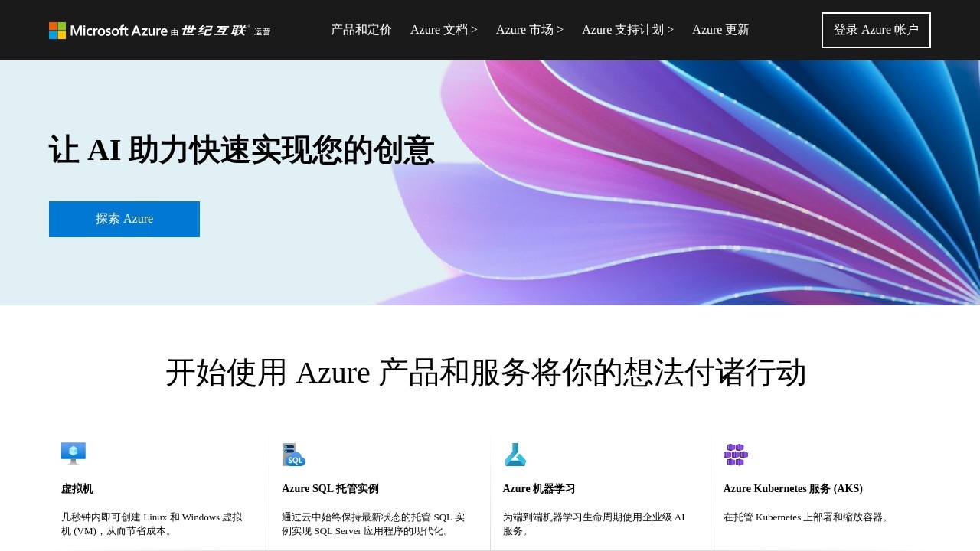
Task: Open the Azure 市场 menu
Action: point(529,30)
